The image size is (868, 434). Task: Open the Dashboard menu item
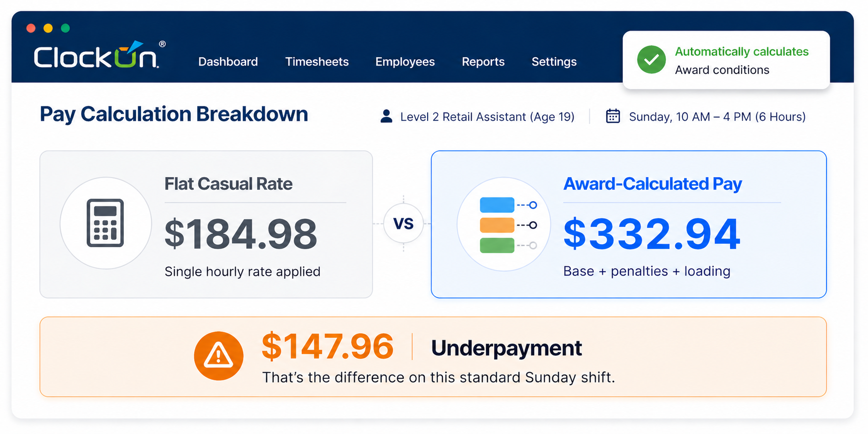pyautogui.click(x=228, y=62)
